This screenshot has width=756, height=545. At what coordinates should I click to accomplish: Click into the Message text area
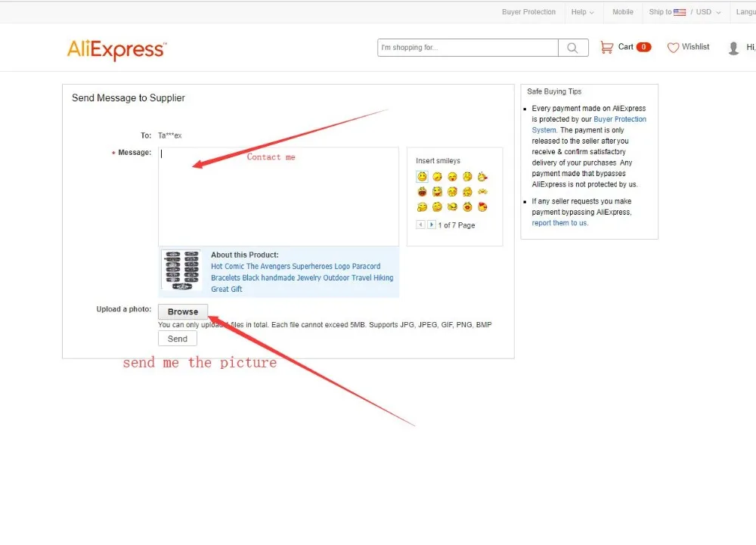pos(278,197)
